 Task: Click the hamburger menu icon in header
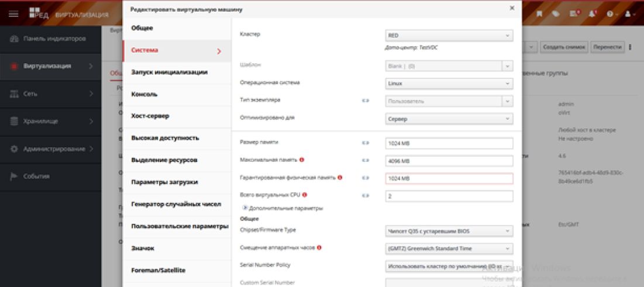click(13, 14)
